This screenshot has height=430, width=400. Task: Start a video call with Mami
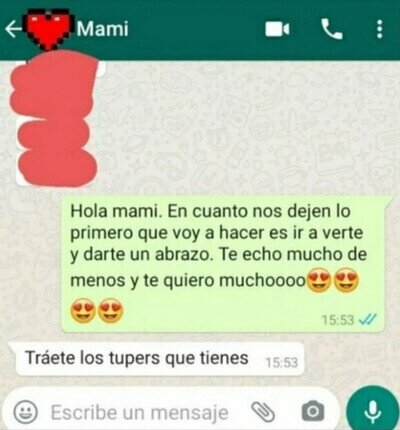tap(277, 29)
